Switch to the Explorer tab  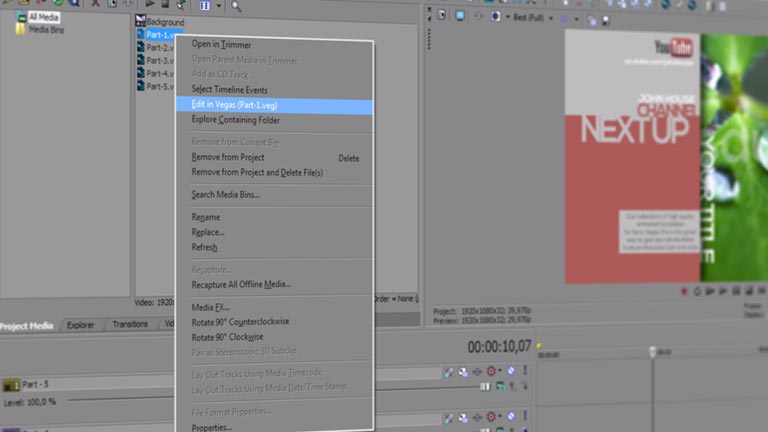80,325
